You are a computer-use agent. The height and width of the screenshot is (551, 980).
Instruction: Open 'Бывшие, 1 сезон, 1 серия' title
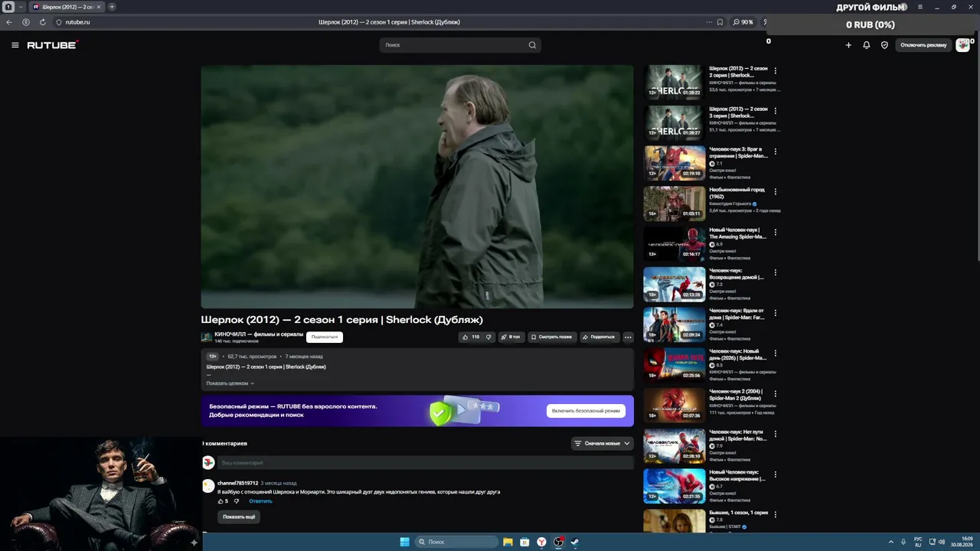[x=738, y=513]
